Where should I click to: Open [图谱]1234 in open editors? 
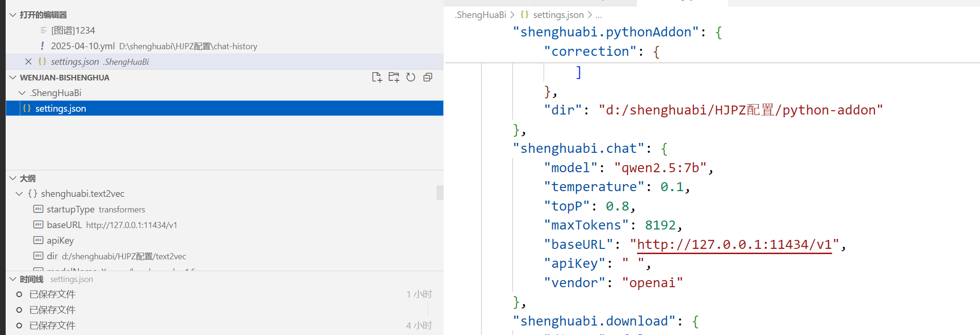pyautogui.click(x=73, y=30)
